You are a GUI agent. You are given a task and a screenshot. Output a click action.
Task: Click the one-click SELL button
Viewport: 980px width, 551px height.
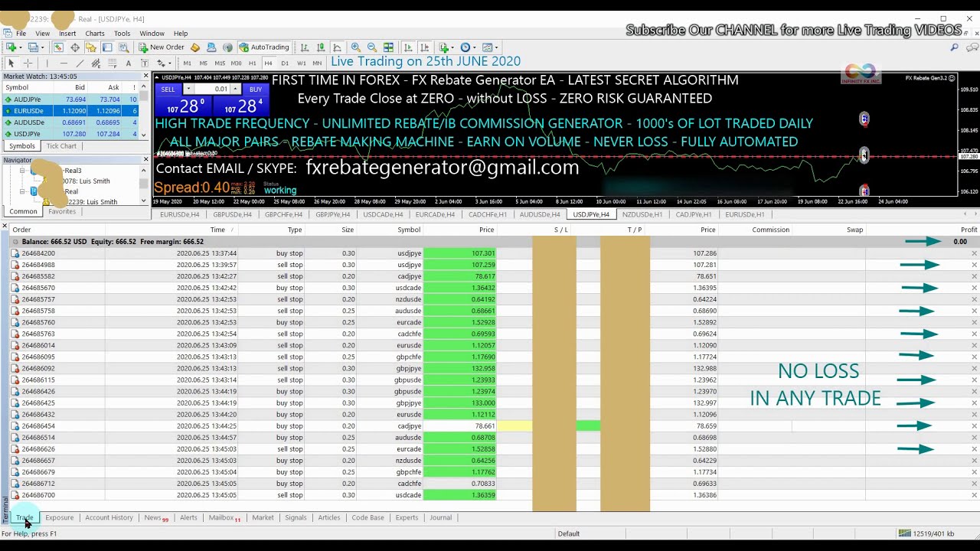click(168, 90)
